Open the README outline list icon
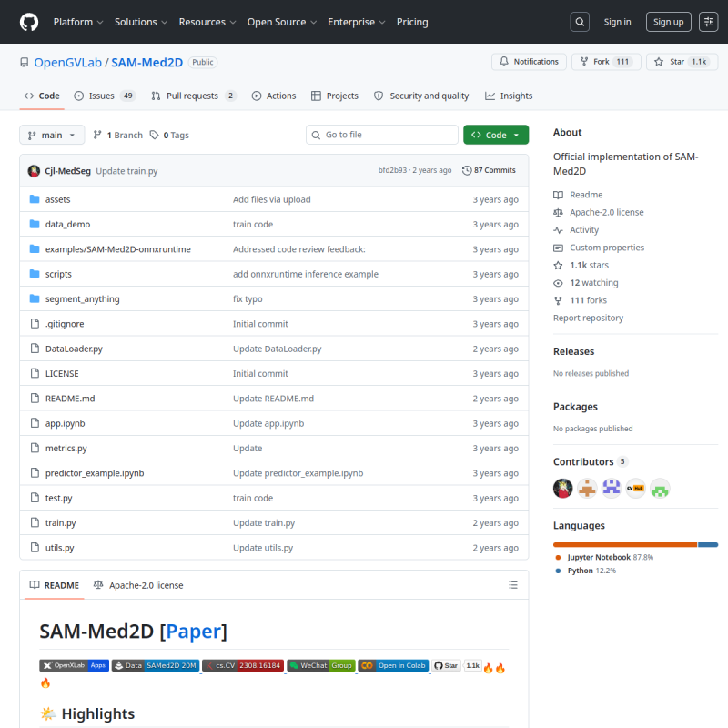The height and width of the screenshot is (728, 728). pyautogui.click(x=512, y=585)
